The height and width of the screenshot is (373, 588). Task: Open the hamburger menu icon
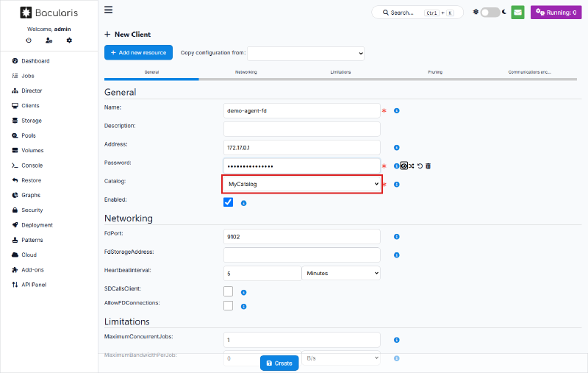[x=108, y=10]
